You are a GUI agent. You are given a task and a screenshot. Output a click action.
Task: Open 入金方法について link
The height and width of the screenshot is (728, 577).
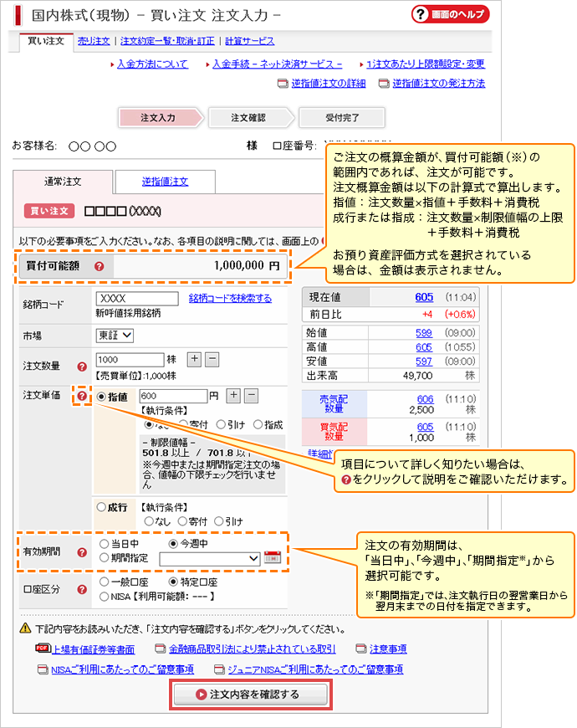coord(152,64)
